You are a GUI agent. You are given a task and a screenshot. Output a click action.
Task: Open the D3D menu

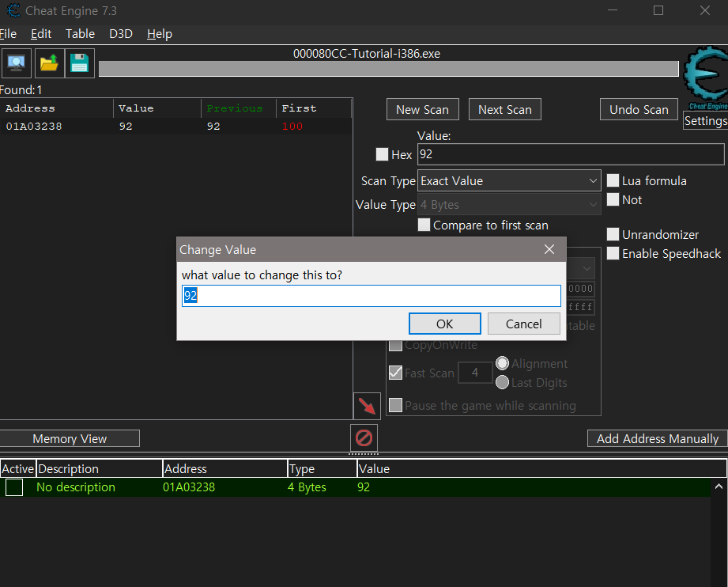[121, 34]
